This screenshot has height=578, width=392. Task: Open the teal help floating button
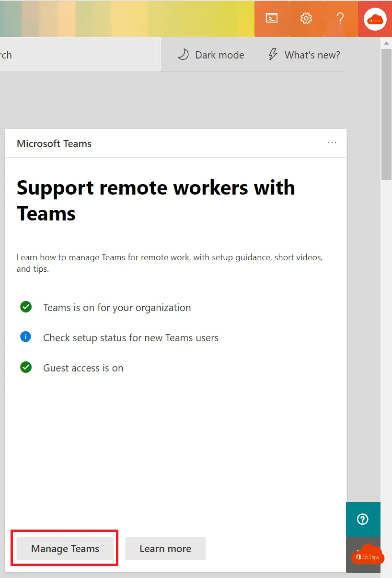[x=363, y=520]
